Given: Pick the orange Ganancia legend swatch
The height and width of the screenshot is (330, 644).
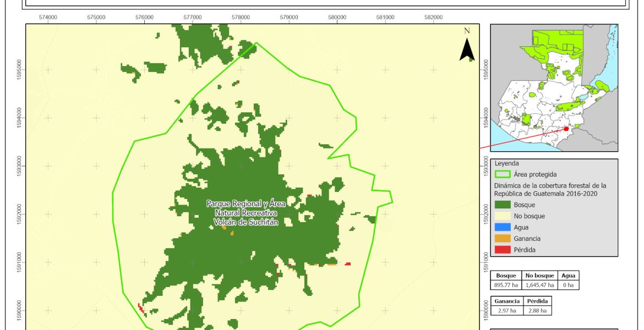Looking at the screenshot, I should [x=503, y=239].
